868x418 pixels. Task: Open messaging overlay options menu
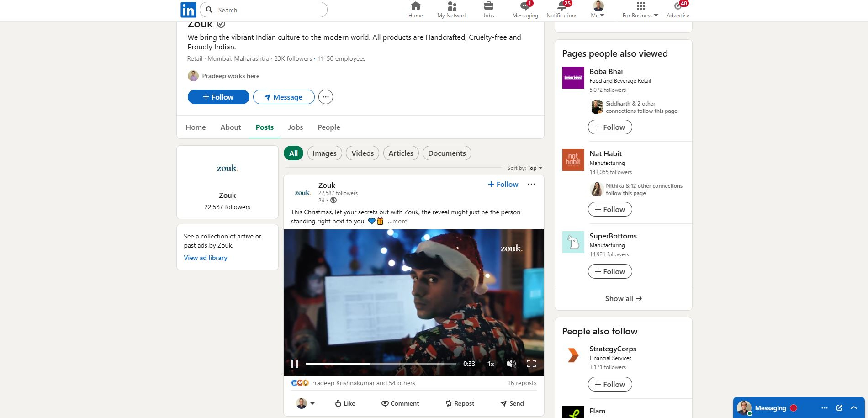[x=824, y=408]
